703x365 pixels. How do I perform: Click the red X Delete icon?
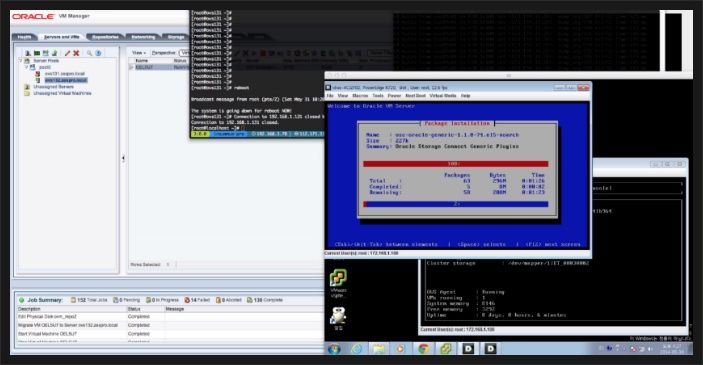pyautogui.click(x=76, y=53)
